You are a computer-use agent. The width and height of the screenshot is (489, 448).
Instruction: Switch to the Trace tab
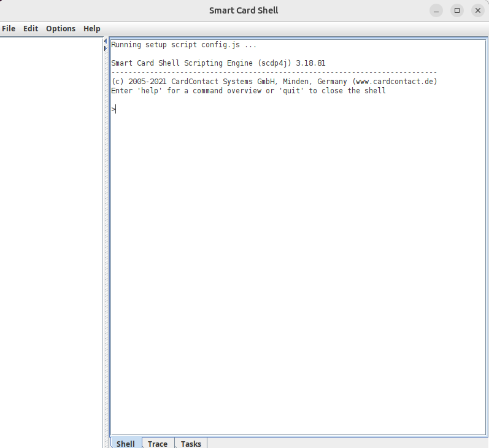158,443
